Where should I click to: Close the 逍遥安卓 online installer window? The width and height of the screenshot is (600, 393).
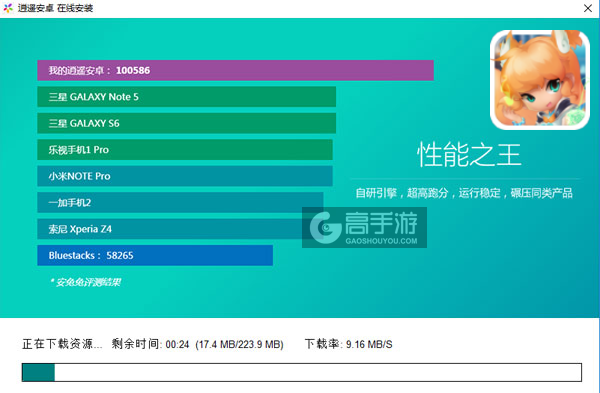(588, 8)
